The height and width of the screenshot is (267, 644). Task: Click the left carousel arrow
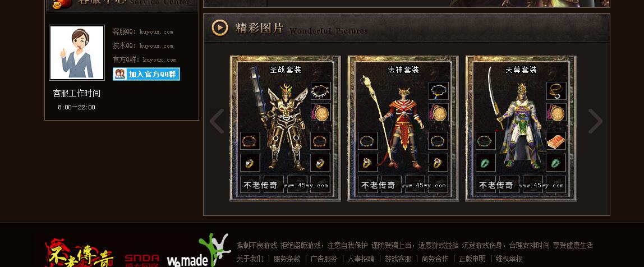click(x=217, y=121)
